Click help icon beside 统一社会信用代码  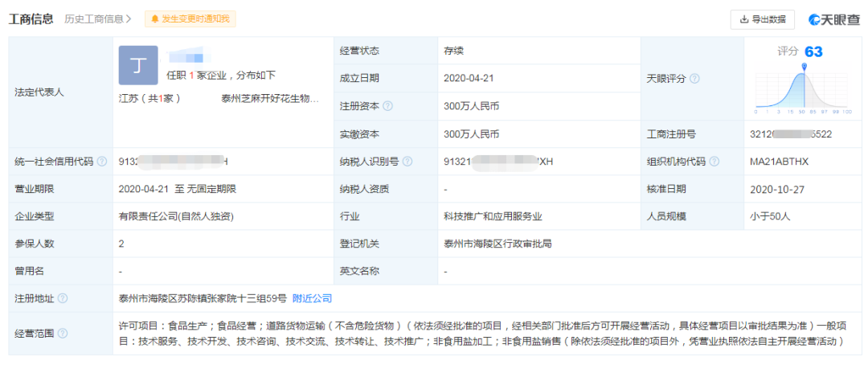(x=102, y=162)
